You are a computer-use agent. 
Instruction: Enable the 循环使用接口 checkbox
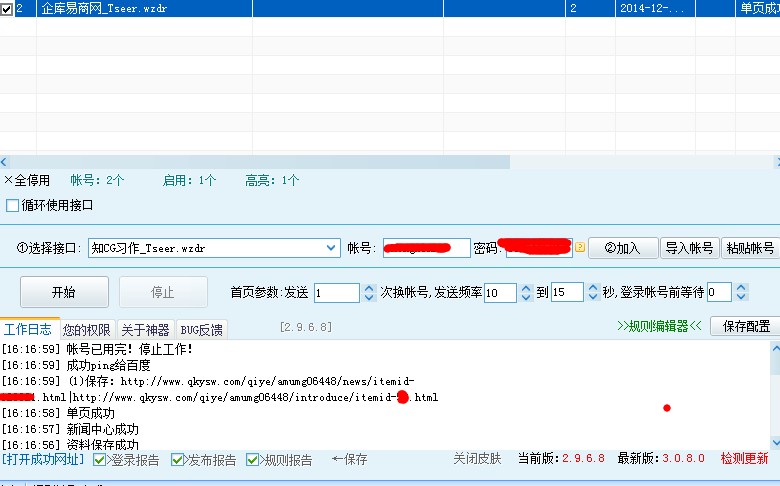(12, 205)
